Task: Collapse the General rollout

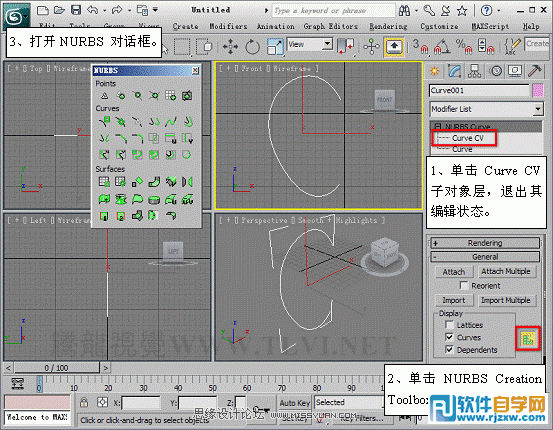Action: click(485, 257)
